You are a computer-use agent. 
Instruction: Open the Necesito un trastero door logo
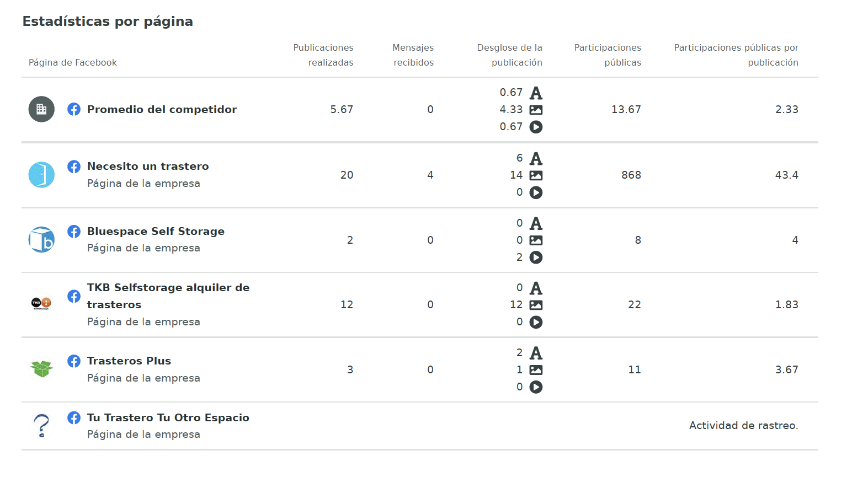click(x=41, y=175)
